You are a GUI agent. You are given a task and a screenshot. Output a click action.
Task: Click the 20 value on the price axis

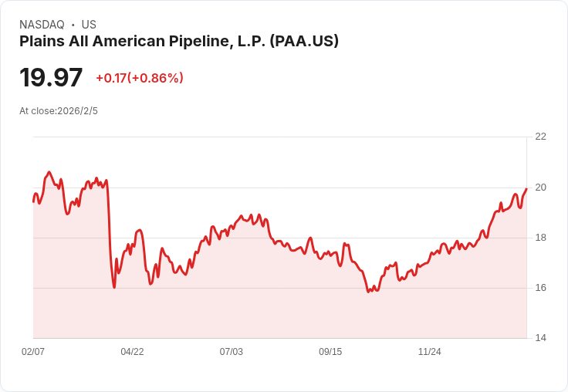coord(540,188)
